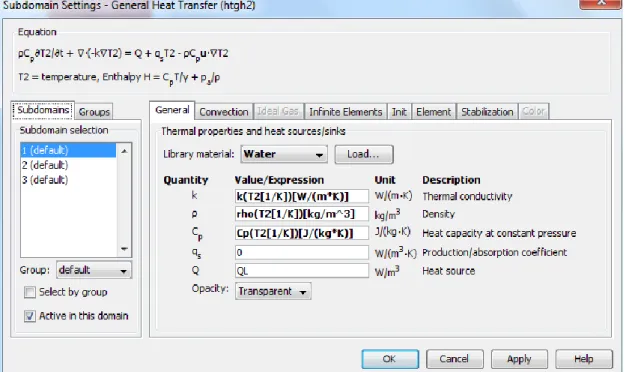The width and height of the screenshot is (626, 372).
Task: Open Opacity Transparent dropdown
Action: point(273,291)
